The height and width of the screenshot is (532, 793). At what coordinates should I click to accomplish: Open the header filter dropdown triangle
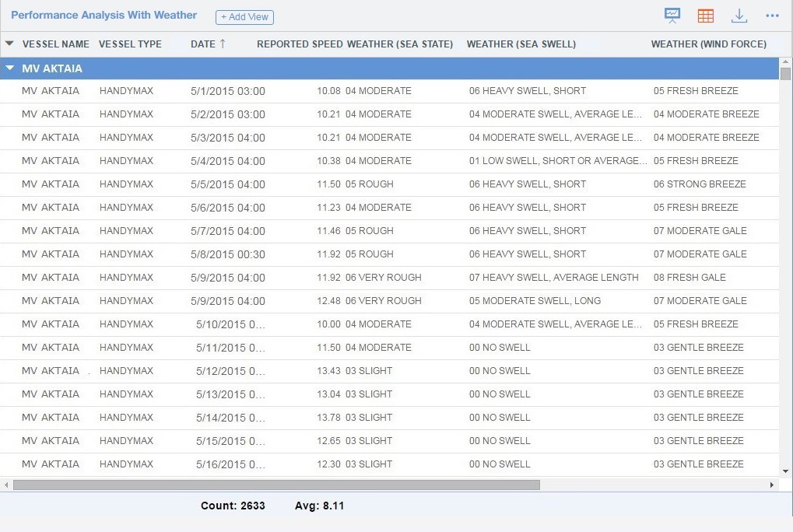9,44
